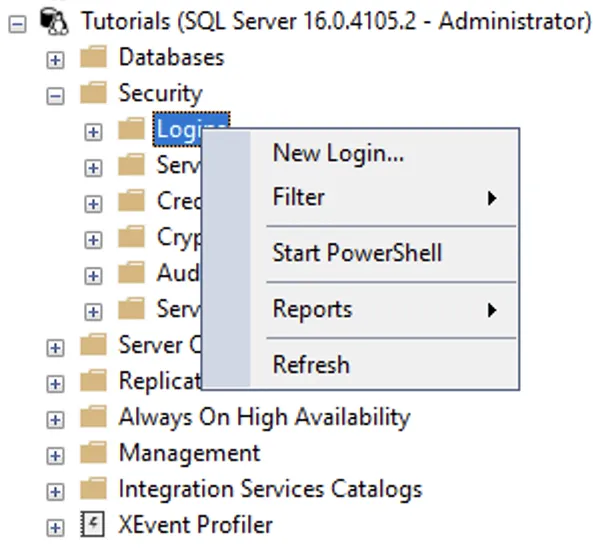Viewport: 606px width, 554px height.
Task: Click the Always On High Availability folder icon
Action: click(x=93, y=417)
